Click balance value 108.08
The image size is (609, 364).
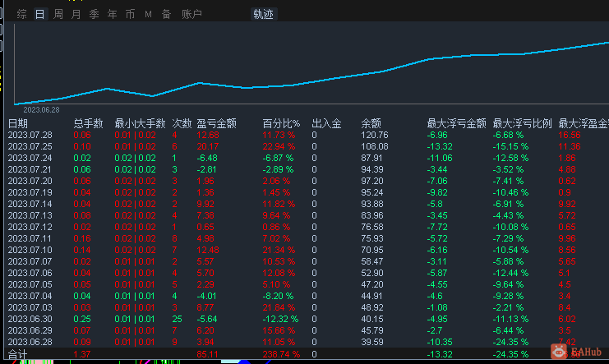375,147
